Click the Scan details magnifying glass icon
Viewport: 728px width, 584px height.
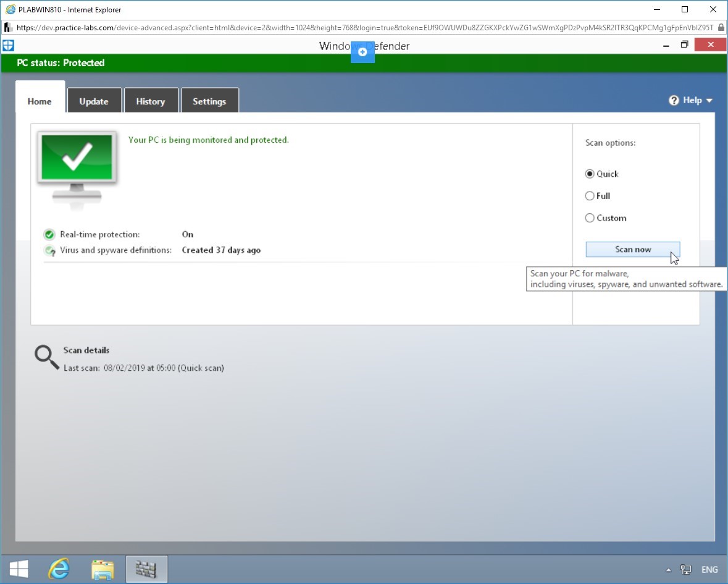[x=46, y=357]
